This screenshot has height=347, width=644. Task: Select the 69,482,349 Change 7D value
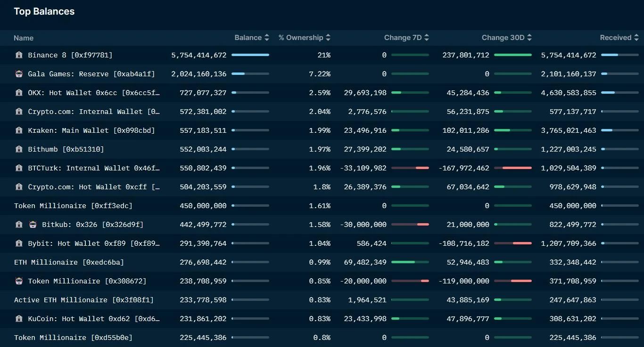(365, 262)
